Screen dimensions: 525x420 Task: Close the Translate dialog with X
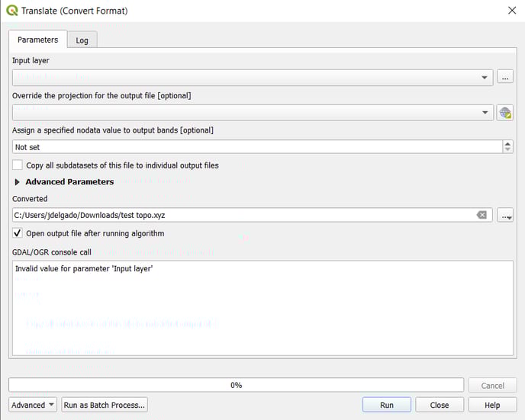click(x=512, y=11)
